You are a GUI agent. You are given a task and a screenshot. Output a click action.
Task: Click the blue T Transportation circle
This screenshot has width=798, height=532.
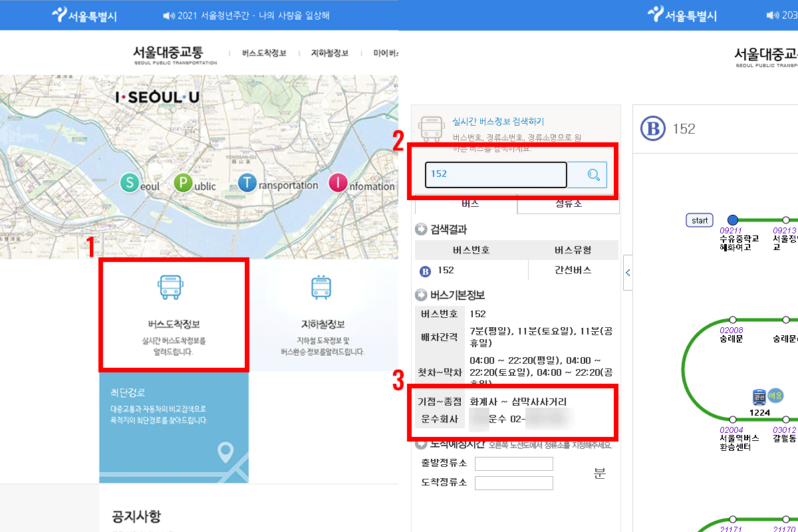[247, 184]
